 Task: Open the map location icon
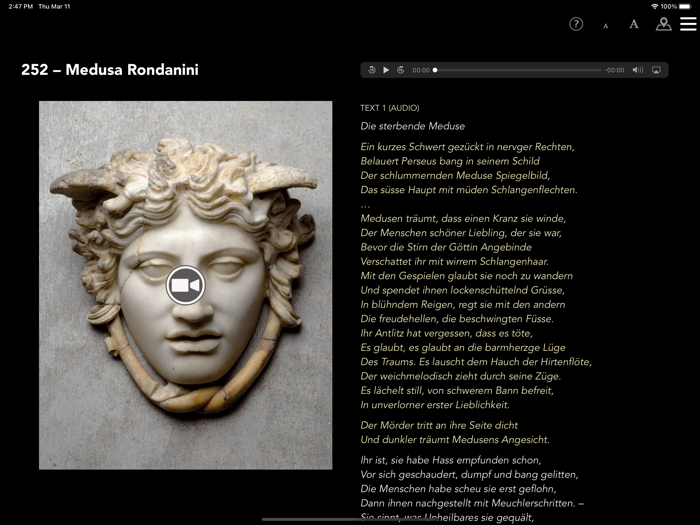[663, 24]
